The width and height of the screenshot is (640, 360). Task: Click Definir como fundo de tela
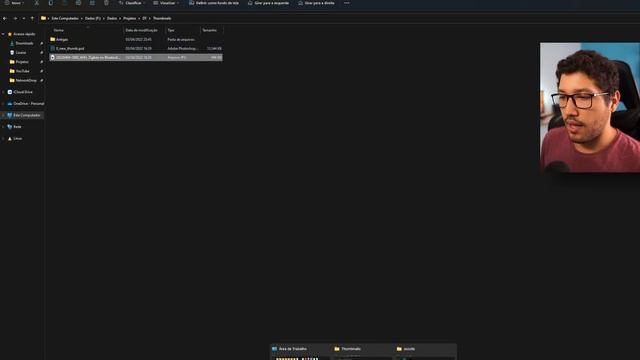(x=214, y=3)
